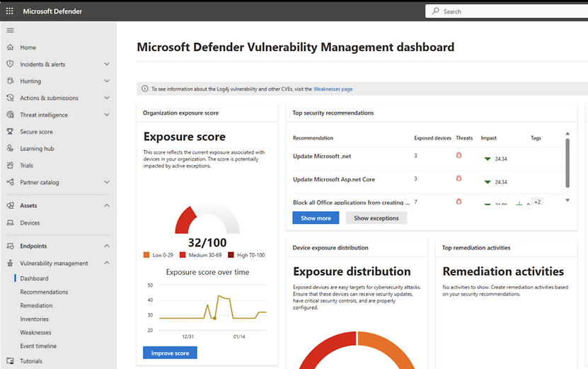
Task: Expand Partner catalog chevron
Action: point(107,182)
